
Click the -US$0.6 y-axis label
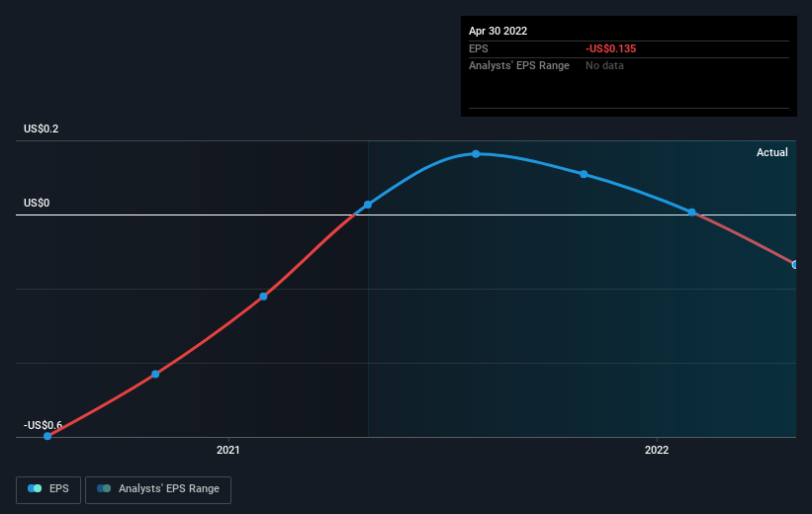(x=43, y=425)
